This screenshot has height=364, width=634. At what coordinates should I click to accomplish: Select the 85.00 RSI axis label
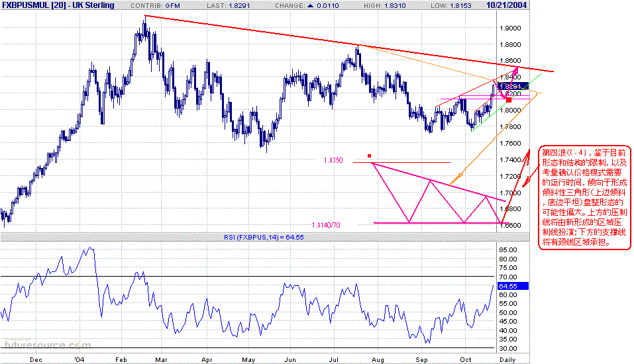click(x=508, y=250)
